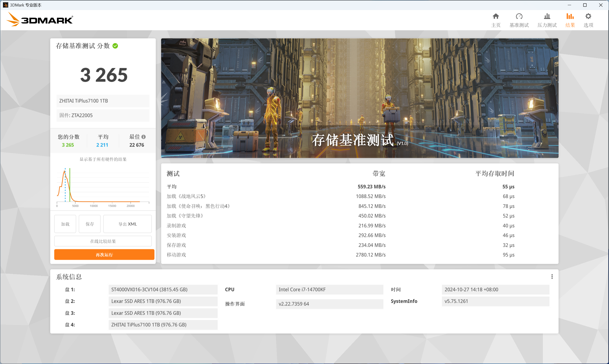Minimize the 3DMark window

569,5
